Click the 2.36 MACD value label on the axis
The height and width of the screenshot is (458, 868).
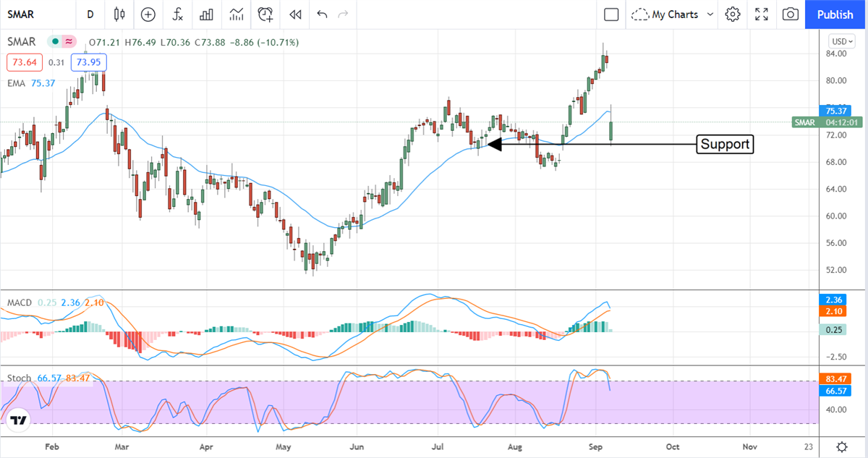pyautogui.click(x=835, y=300)
